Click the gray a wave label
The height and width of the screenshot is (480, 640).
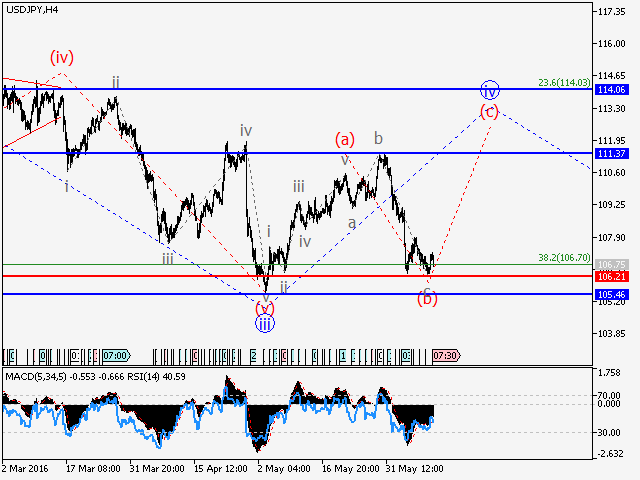pos(352,223)
